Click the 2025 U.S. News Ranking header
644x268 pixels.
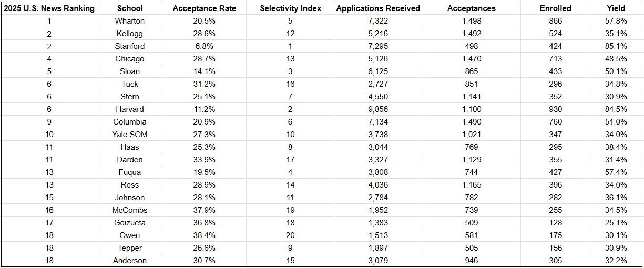click(49, 8)
